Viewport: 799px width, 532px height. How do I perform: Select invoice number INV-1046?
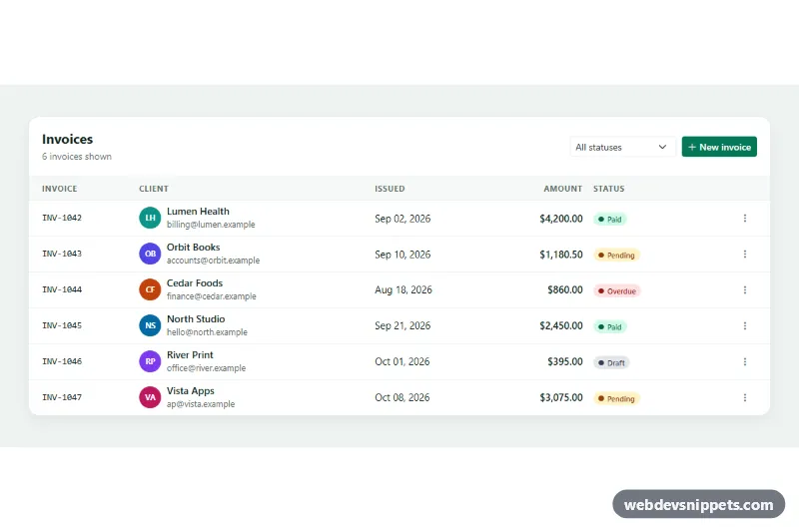62,361
